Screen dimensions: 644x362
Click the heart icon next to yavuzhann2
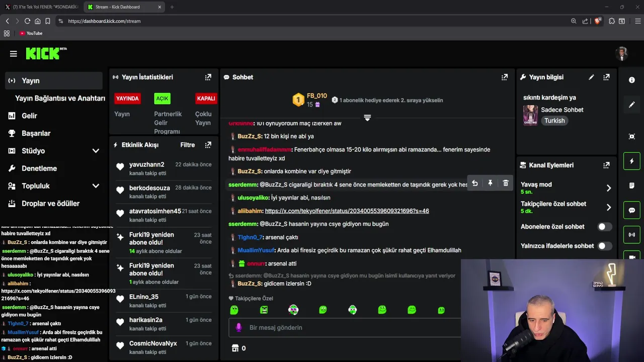pos(120,167)
